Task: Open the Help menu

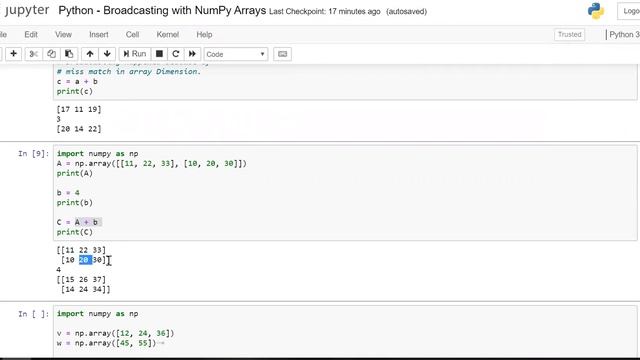Action: pos(204,35)
